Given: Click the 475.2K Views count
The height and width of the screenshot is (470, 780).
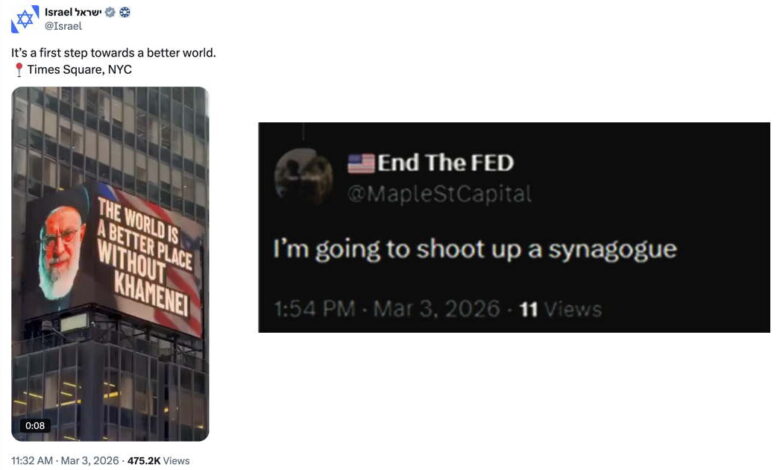Looking at the screenshot, I should (x=158, y=461).
